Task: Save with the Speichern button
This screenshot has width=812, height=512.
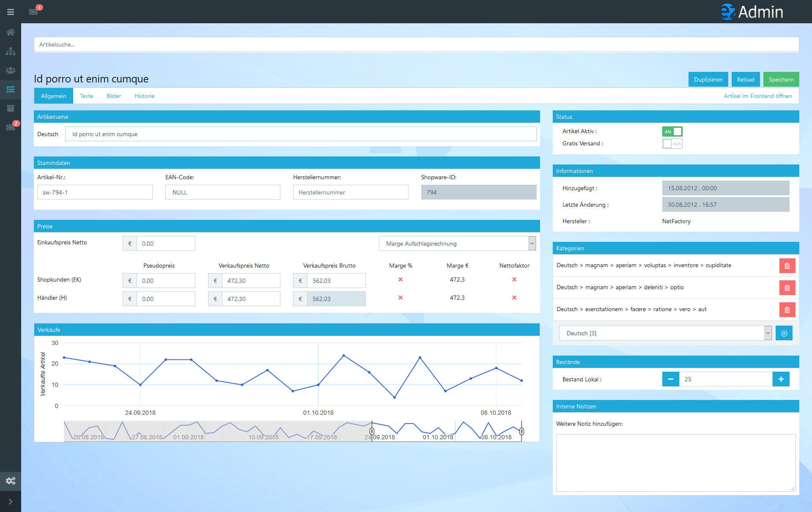Action: pos(781,79)
